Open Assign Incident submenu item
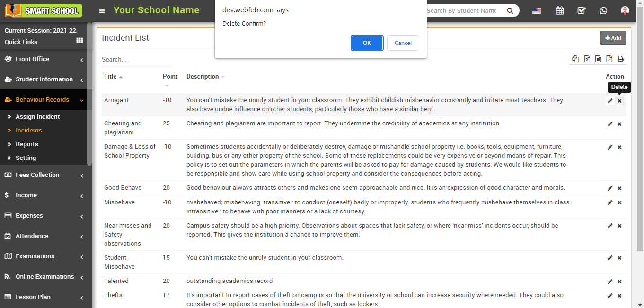 (37, 117)
